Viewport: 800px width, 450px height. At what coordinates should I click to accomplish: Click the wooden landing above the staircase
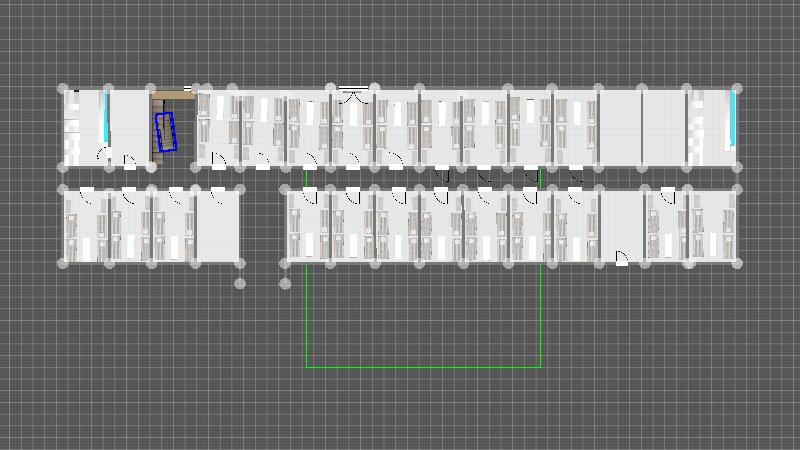click(x=171, y=95)
